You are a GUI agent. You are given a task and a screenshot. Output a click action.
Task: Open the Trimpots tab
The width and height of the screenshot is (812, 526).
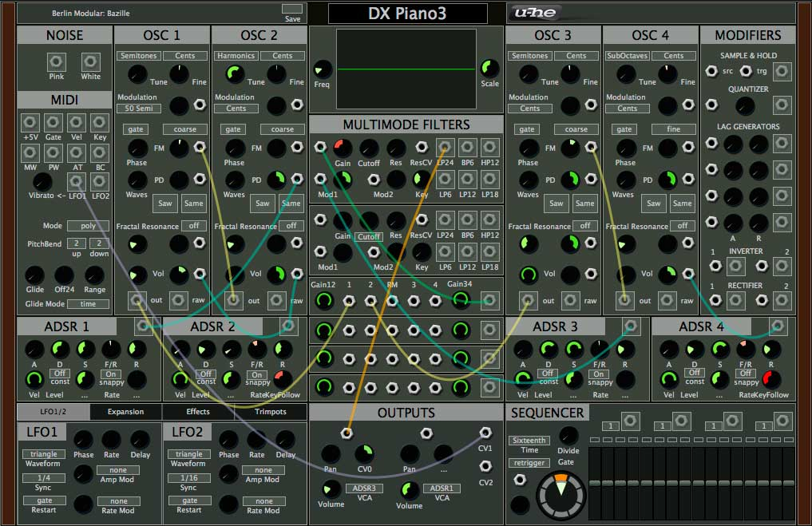(271, 412)
